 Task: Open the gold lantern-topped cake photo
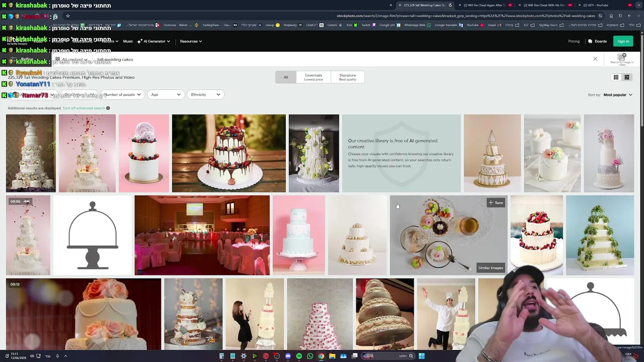[492, 153]
